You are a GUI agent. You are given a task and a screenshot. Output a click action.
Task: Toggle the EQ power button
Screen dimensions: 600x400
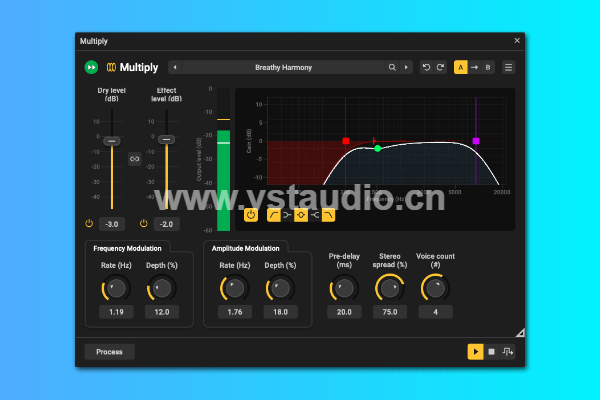(251, 215)
